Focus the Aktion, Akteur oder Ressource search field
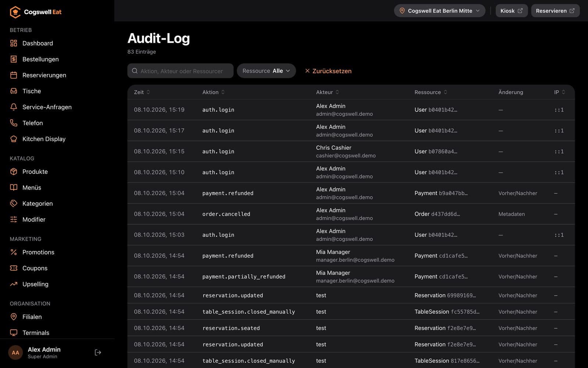The height and width of the screenshot is (368, 588). click(x=180, y=71)
